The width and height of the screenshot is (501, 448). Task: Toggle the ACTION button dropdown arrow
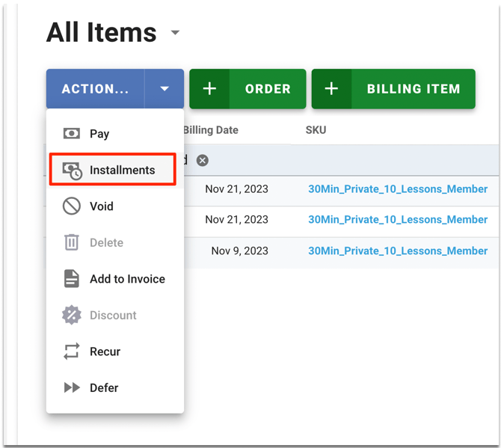click(165, 89)
